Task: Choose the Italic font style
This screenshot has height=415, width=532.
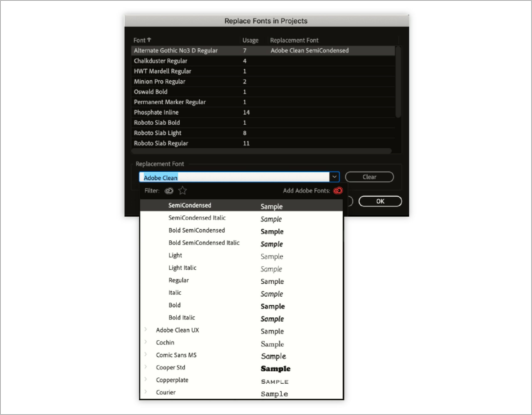Action: pos(241,293)
